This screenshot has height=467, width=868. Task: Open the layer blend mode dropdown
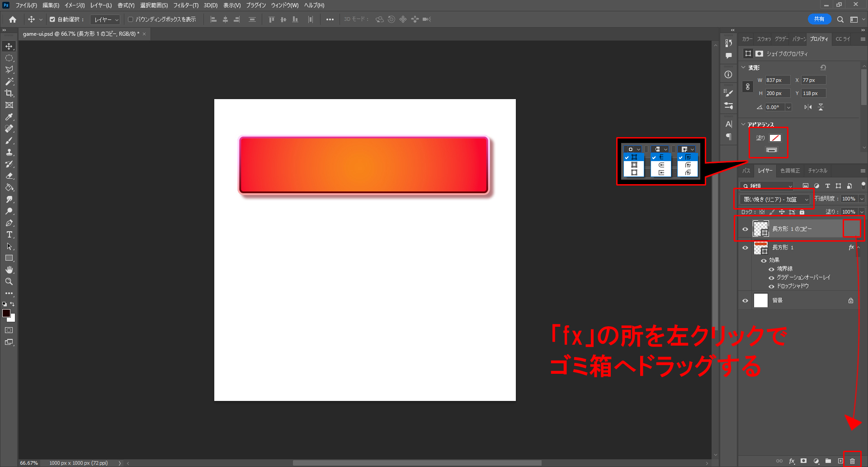click(775, 199)
